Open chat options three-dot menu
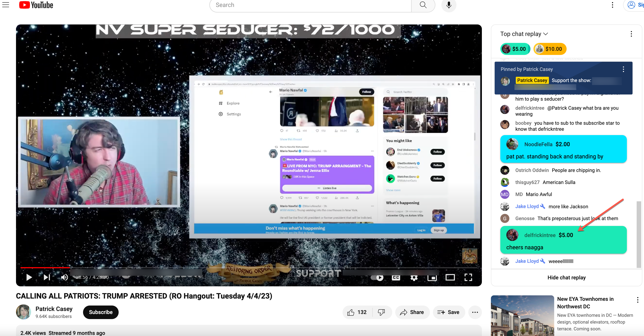The width and height of the screenshot is (644, 336). [x=631, y=34]
